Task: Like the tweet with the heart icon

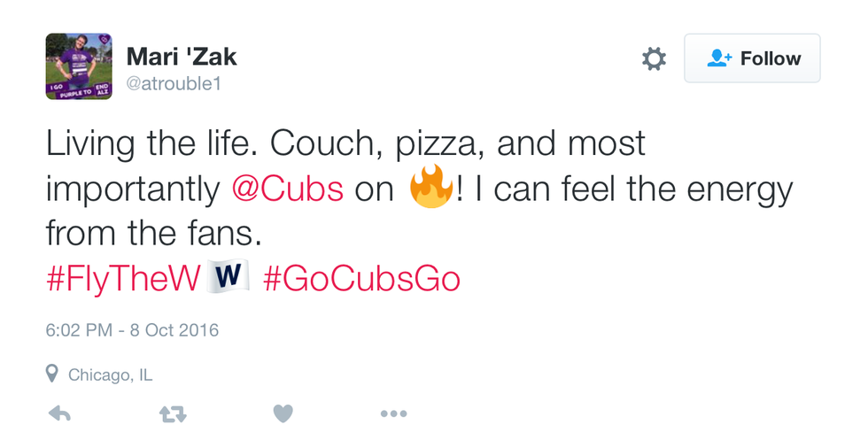Action: 283,413
